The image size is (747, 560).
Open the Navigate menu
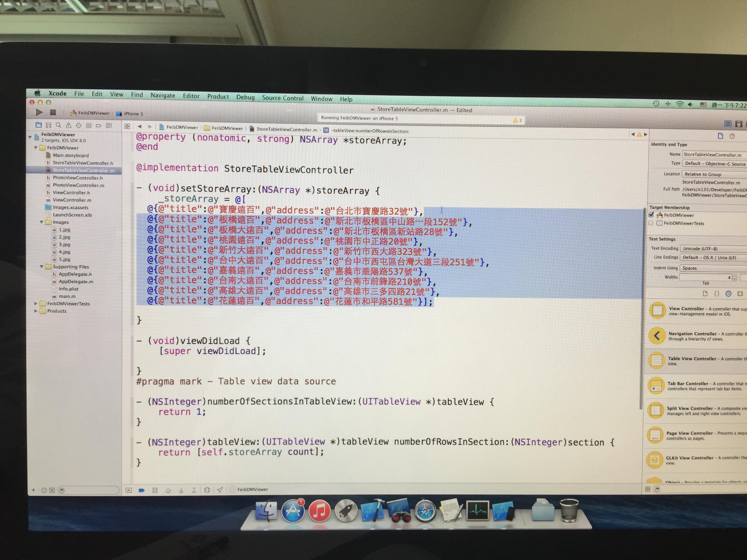163,96
